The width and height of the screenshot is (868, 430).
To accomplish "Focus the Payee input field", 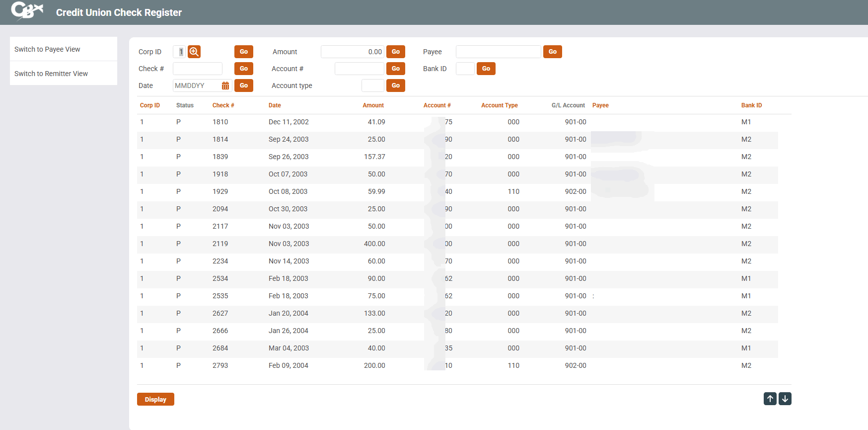I will (499, 52).
